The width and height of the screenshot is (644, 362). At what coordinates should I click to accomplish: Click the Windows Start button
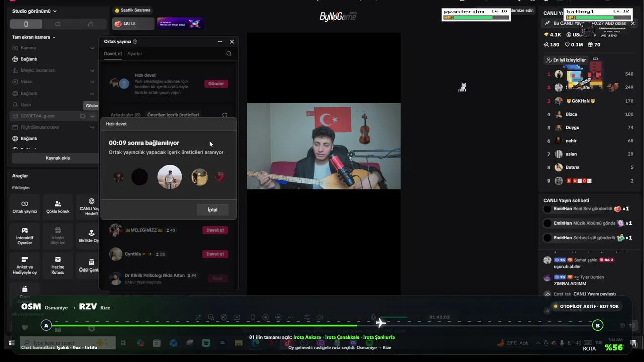pyautogui.click(x=11, y=343)
